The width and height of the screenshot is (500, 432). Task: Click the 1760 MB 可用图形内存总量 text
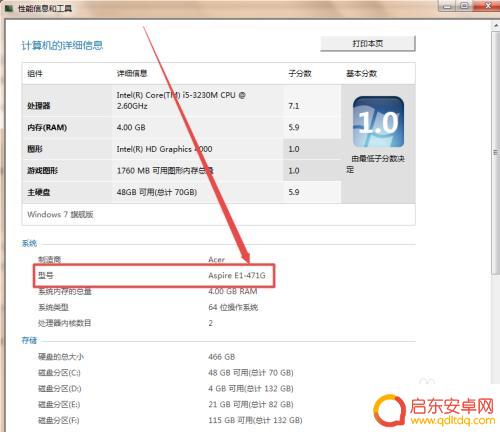165,171
